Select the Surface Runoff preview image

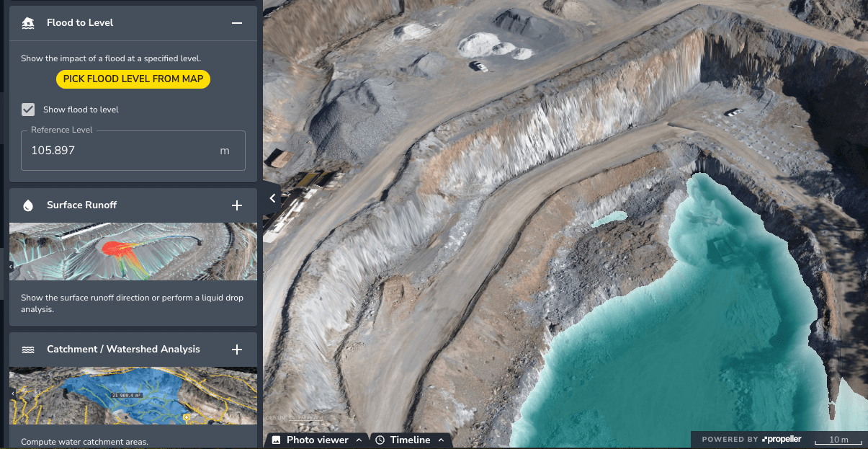click(x=133, y=252)
